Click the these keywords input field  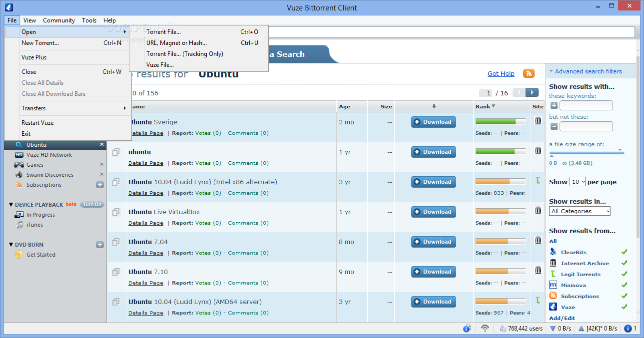pyautogui.click(x=586, y=105)
